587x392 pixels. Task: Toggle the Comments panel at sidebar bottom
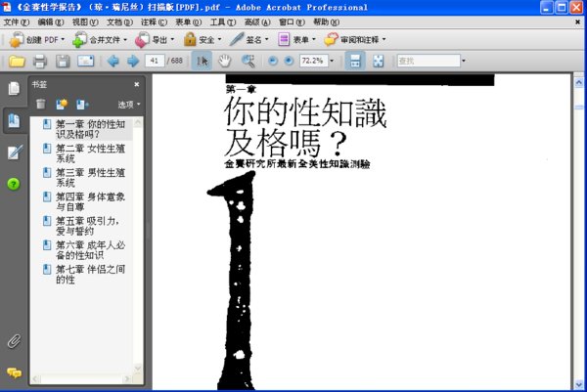point(14,372)
